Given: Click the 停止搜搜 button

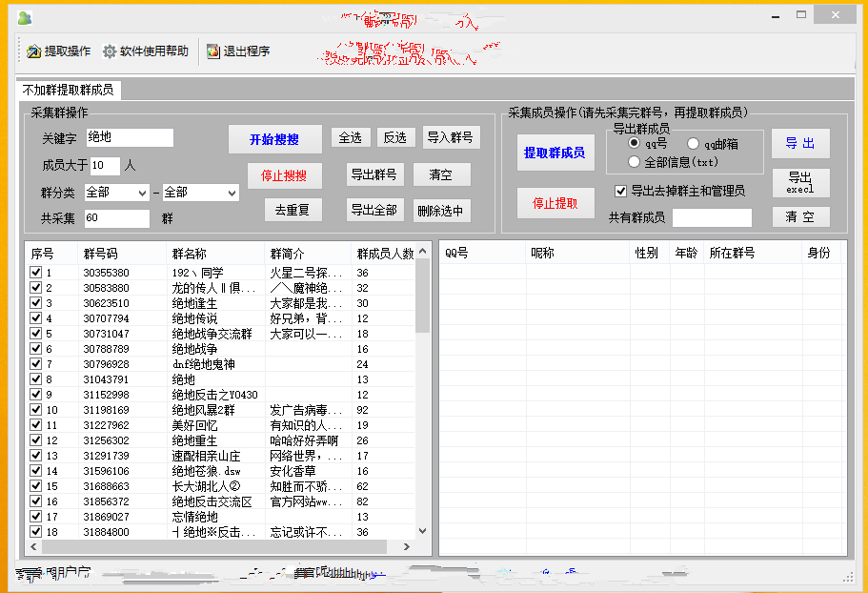Looking at the screenshot, I should click(284, 175).
